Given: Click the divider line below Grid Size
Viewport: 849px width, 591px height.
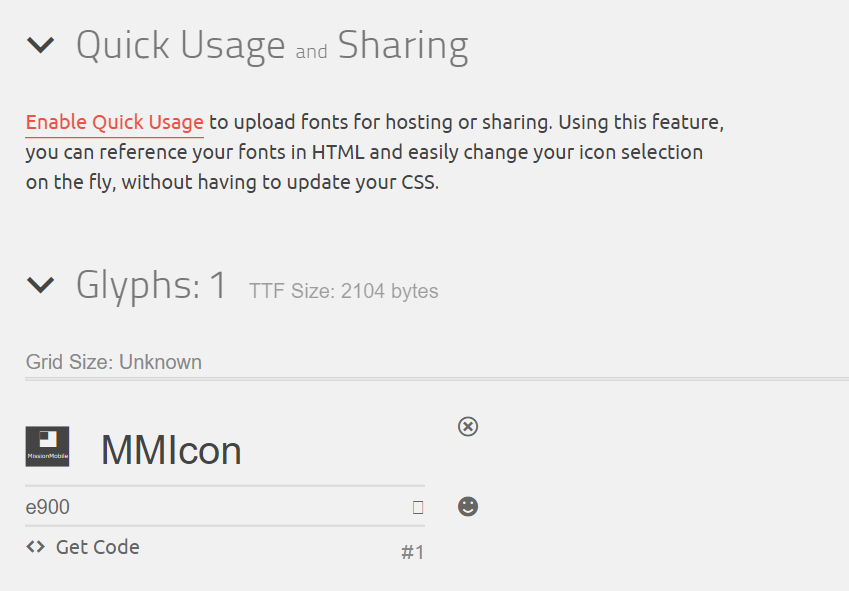Looking at the screenshot, I should pos(437,379).
